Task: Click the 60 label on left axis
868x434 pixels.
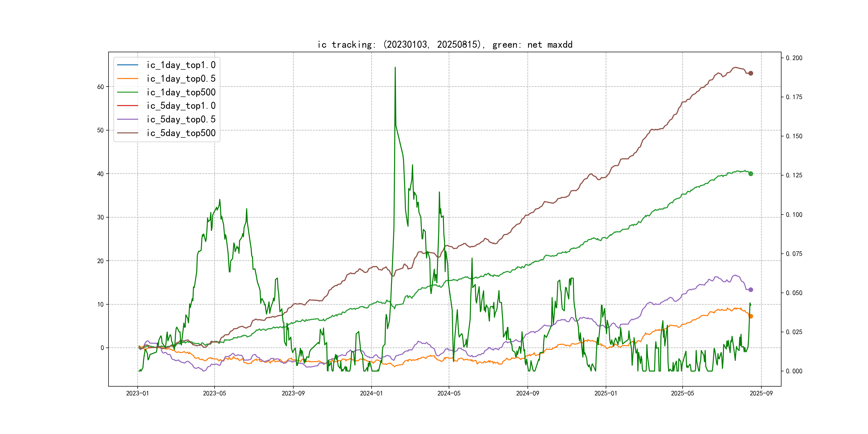Action: click(100, 87)
